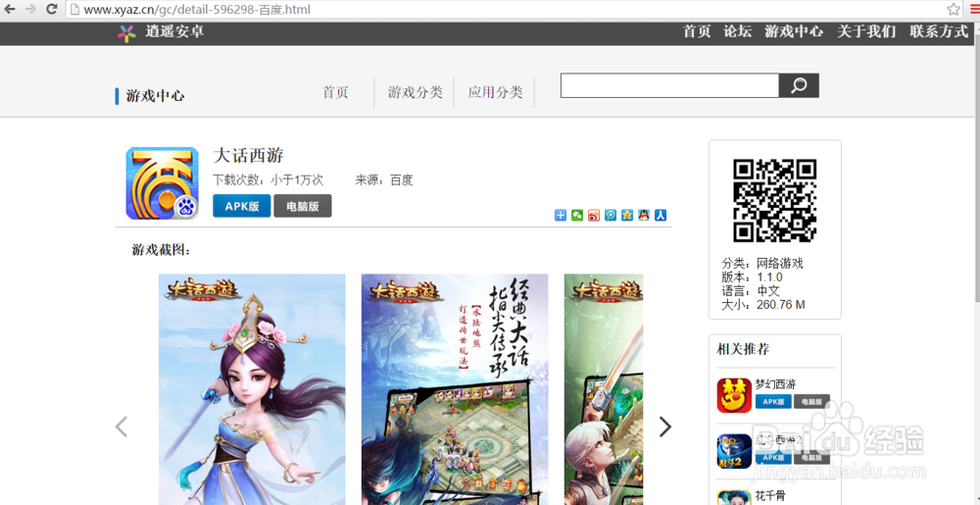Open 花千骨 title link
This screenshot has height=505, width=980.
click(x=770, y=496)
